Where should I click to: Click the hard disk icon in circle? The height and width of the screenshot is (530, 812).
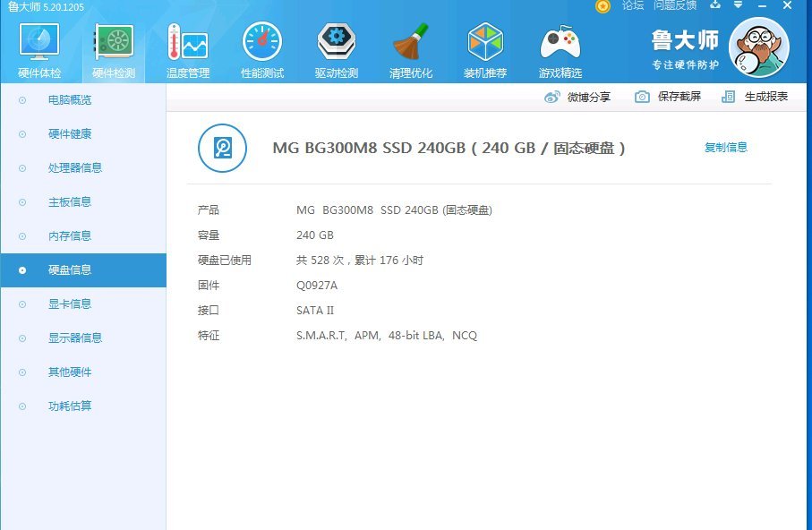click(223, 149)
